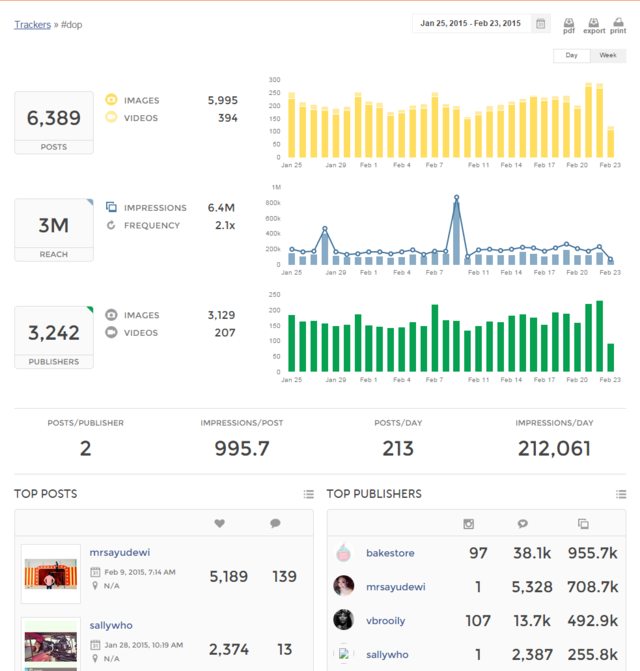Switch chart view to Week
640x671 pixels.
[607, 56]
